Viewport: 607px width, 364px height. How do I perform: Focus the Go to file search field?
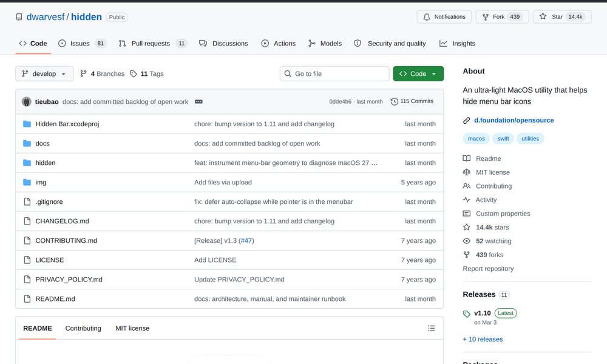[x=334, y=73]
